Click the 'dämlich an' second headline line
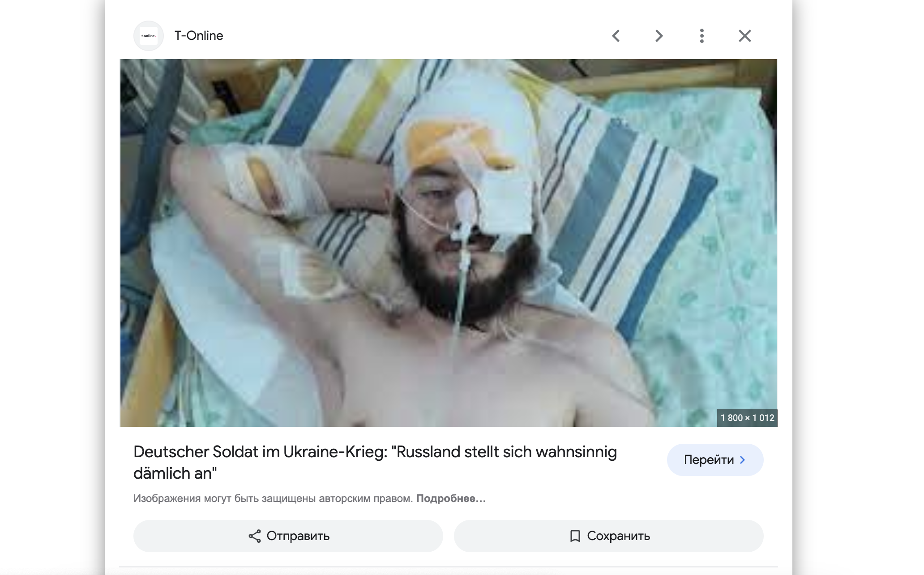 (175, 473)
